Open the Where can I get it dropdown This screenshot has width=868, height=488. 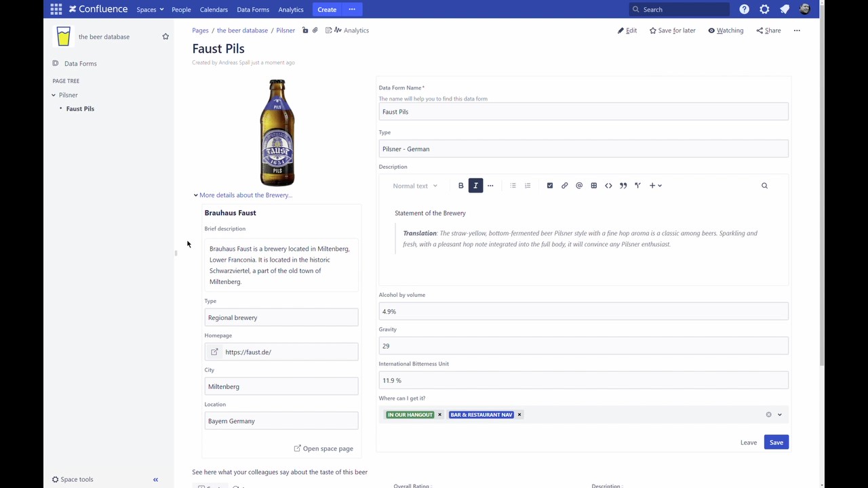[779, 414]
